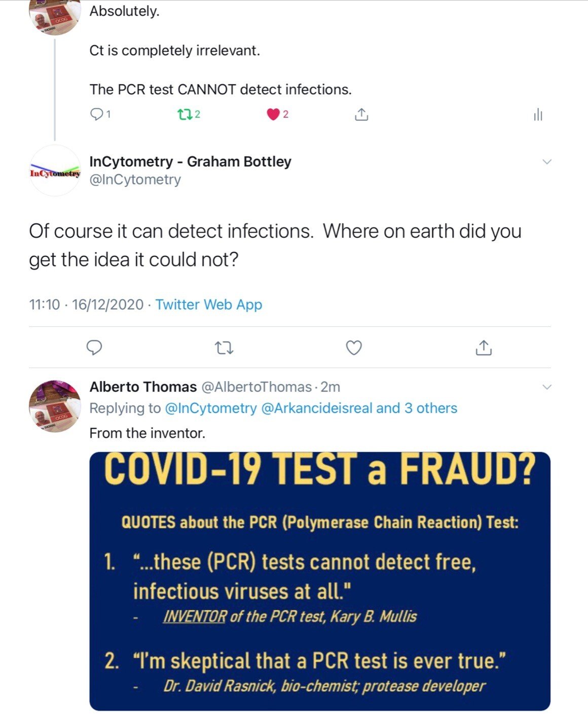The image size is (588, 716).
Task: Reply to the top Alberto Thomas tweet
Action: [x=96, y=115]
